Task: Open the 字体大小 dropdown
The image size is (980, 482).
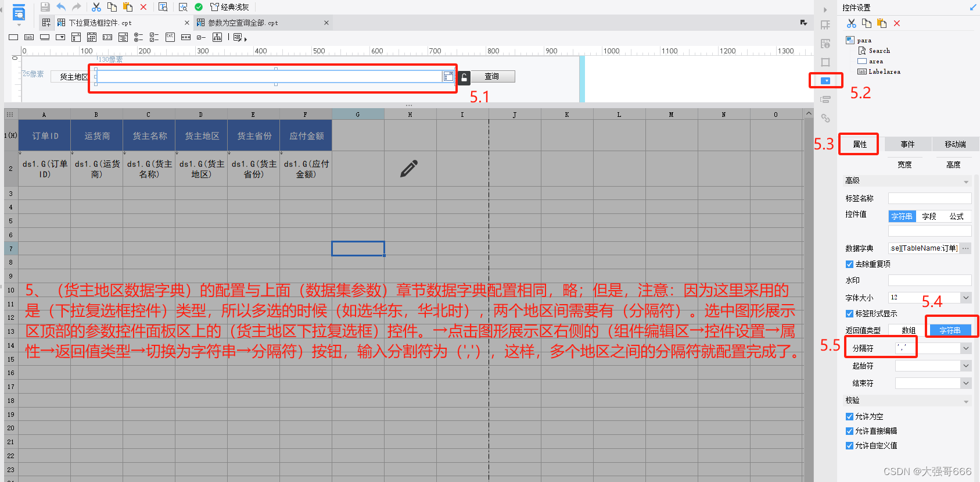Action: 965,298
